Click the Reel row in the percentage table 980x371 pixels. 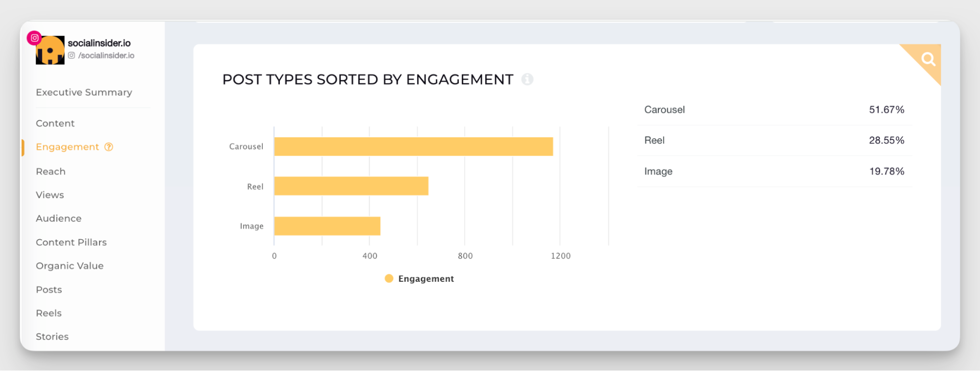[774, 141]
